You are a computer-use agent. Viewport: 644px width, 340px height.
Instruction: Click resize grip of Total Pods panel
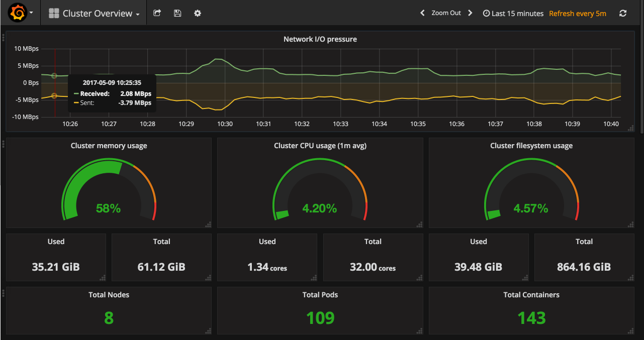point(420,330)
